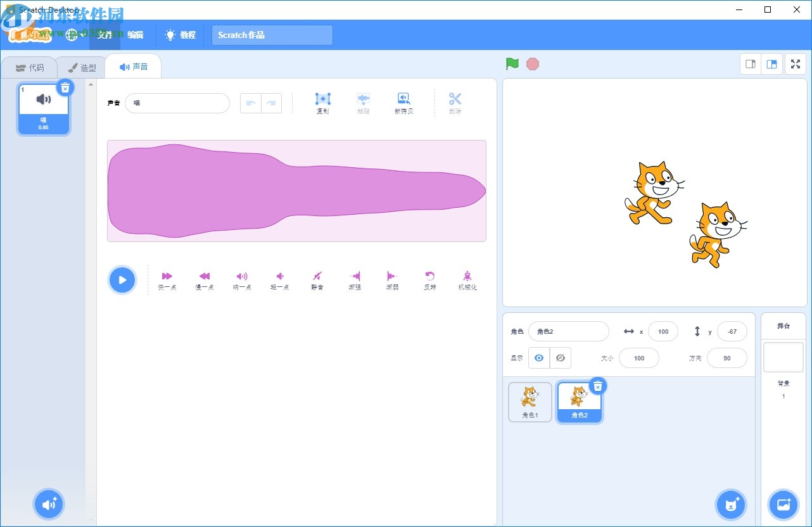Viewport: 812px width, 527px height.
Task: Select the 角色1 sprite thumbnail
Action: pos(530,402)
